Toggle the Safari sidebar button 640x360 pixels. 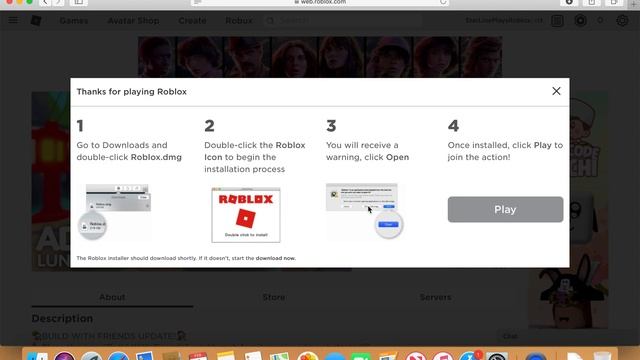tap(78, 2)
